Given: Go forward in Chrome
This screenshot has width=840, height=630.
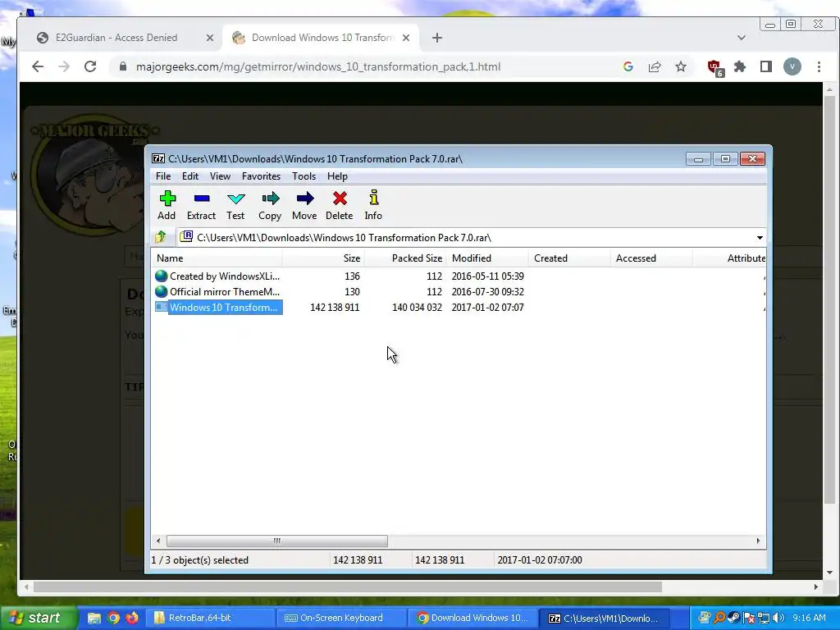Looking at the screenshot, I should [64, 66].
